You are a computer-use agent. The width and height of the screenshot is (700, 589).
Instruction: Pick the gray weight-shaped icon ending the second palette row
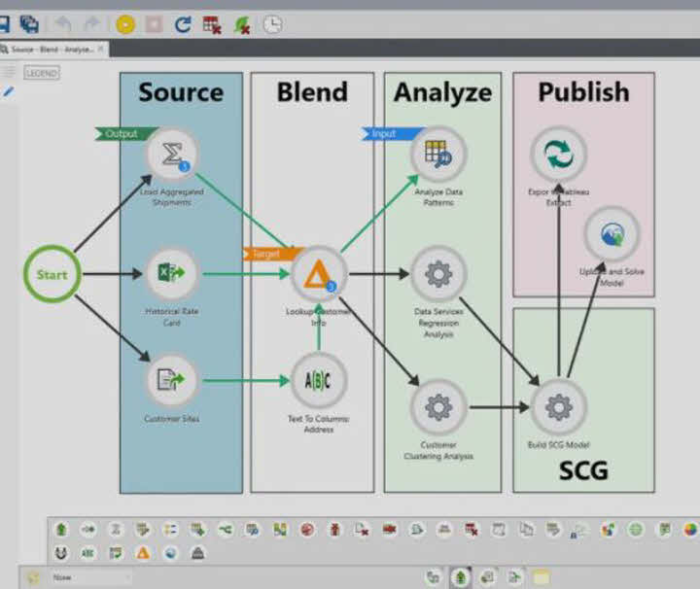coord(197,553)
